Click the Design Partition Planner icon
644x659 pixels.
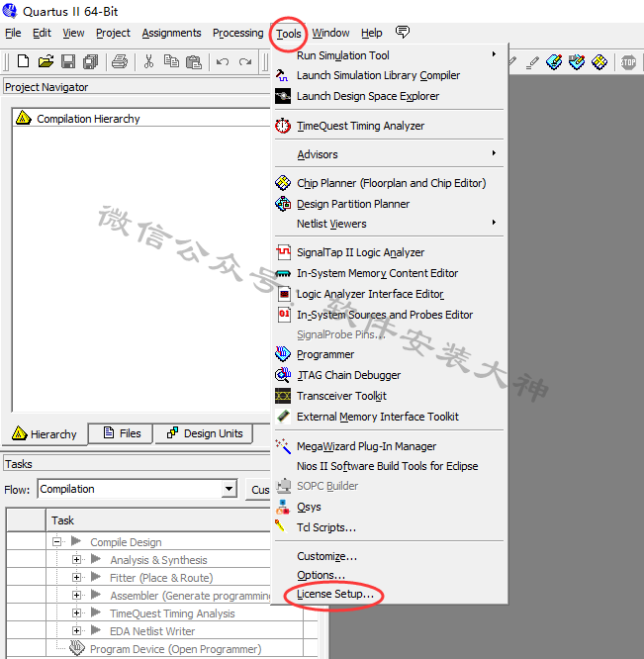[283, 204]
